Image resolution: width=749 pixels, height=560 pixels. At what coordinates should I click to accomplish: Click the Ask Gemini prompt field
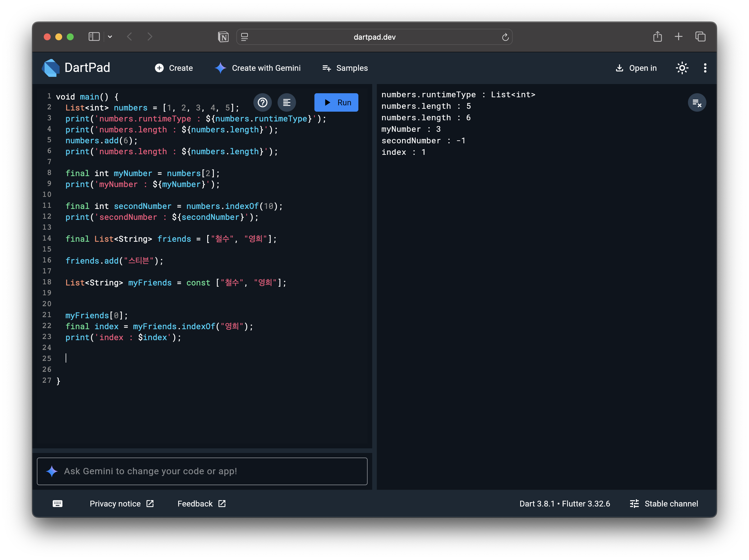[x=202, y=471]
